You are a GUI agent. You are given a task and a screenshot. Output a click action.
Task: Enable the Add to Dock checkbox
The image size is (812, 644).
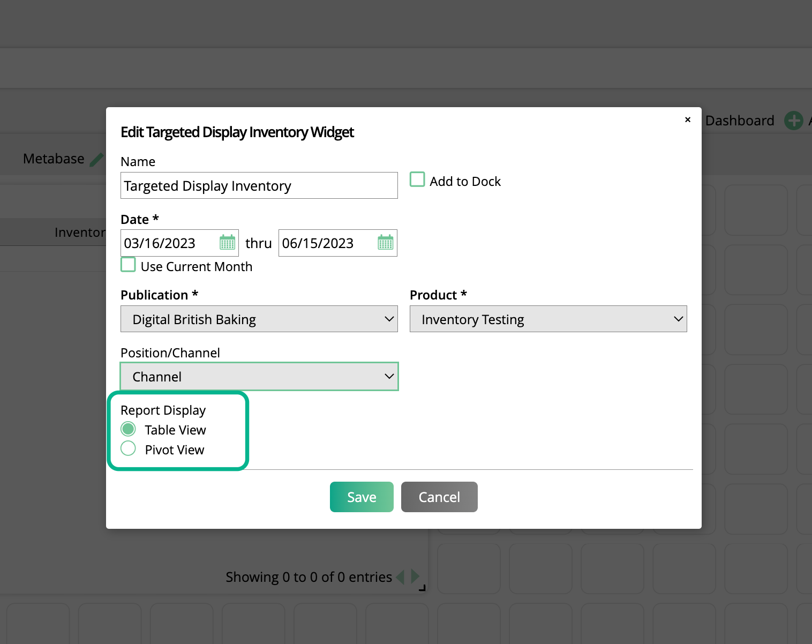tap(417, 179)
